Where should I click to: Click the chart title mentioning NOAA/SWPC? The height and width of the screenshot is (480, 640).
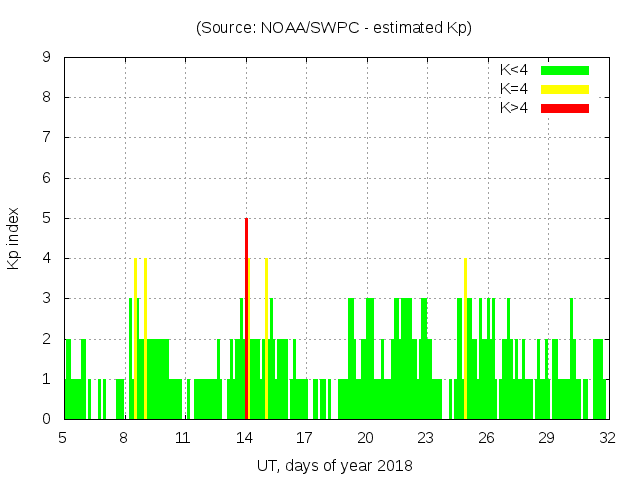334,28
